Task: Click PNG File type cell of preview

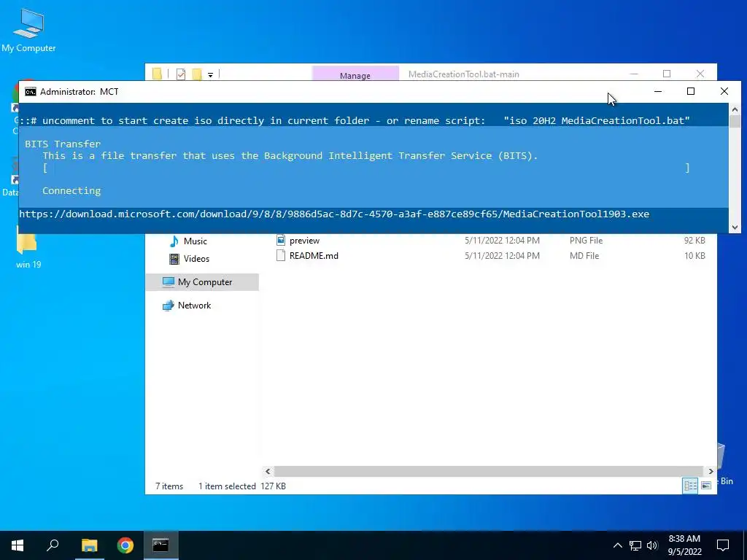Action: coord(586,241)
